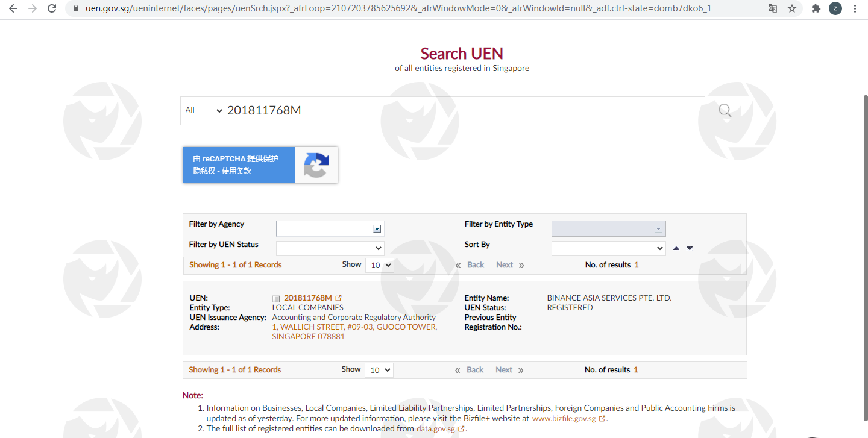Viewport: 868px width, 438px height.
Task: Open the Filter by Agency dropdown
Action: (330, 229)
